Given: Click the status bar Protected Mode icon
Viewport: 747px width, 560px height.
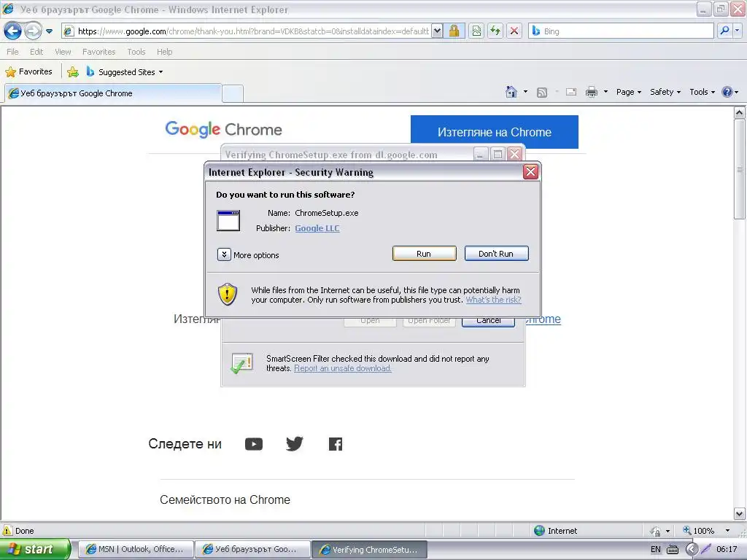Looking at the screenshot, I should click(656, 531).
